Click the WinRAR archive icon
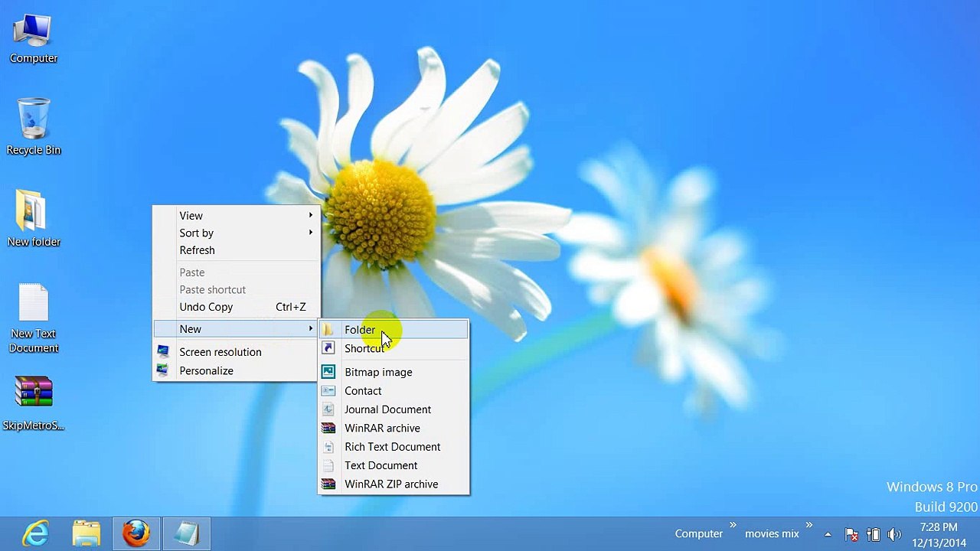980x551 pixels. pos(328,428)
